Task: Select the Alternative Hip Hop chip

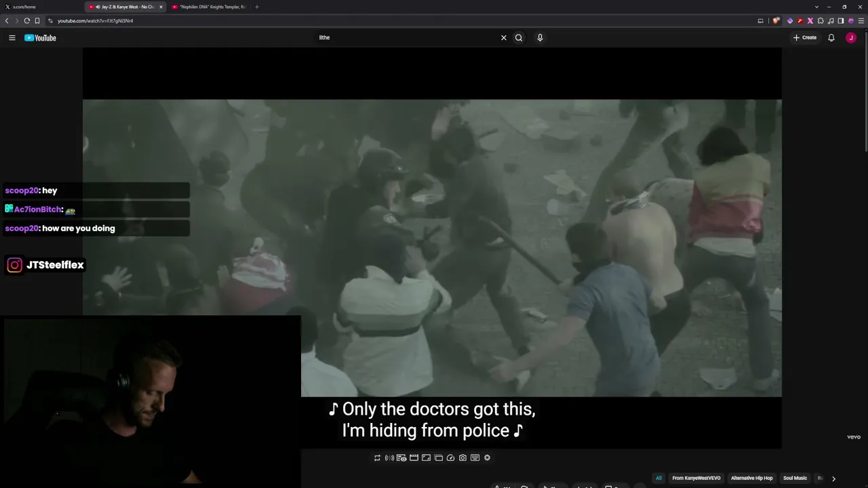Action: 751,479
